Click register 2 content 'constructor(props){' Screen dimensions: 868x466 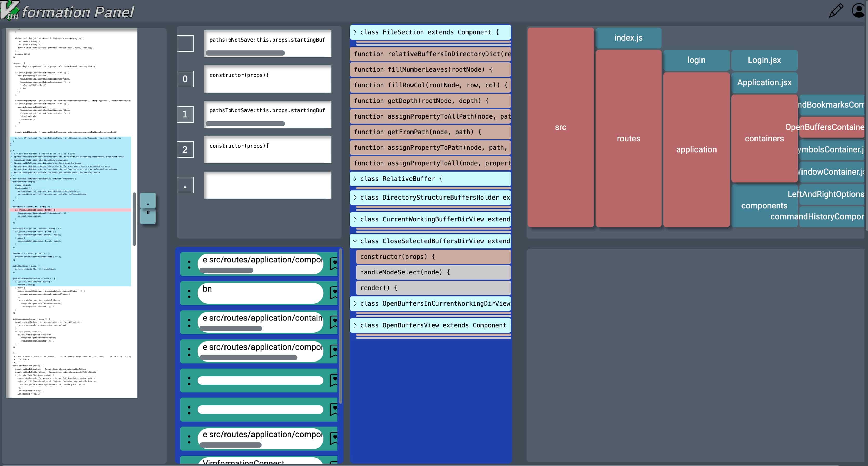click(x=267, y=150)
